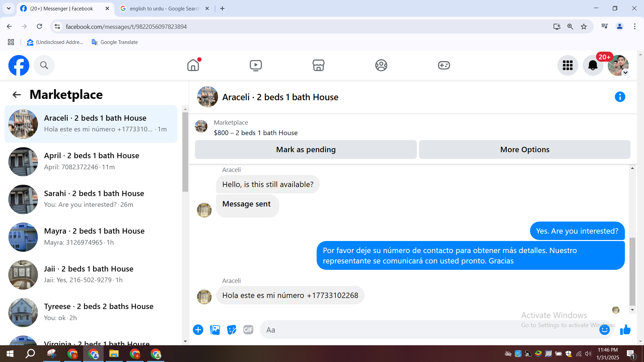Send a thumbs-up like

625,330
